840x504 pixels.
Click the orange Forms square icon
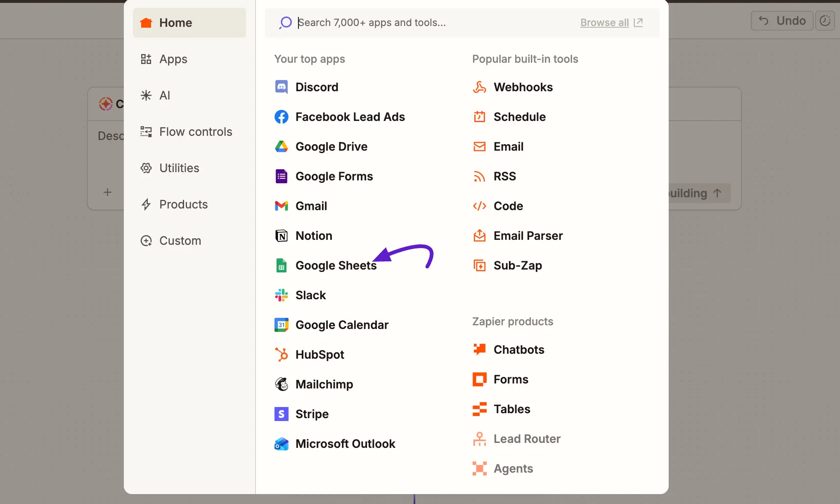[x=479, y=379]
